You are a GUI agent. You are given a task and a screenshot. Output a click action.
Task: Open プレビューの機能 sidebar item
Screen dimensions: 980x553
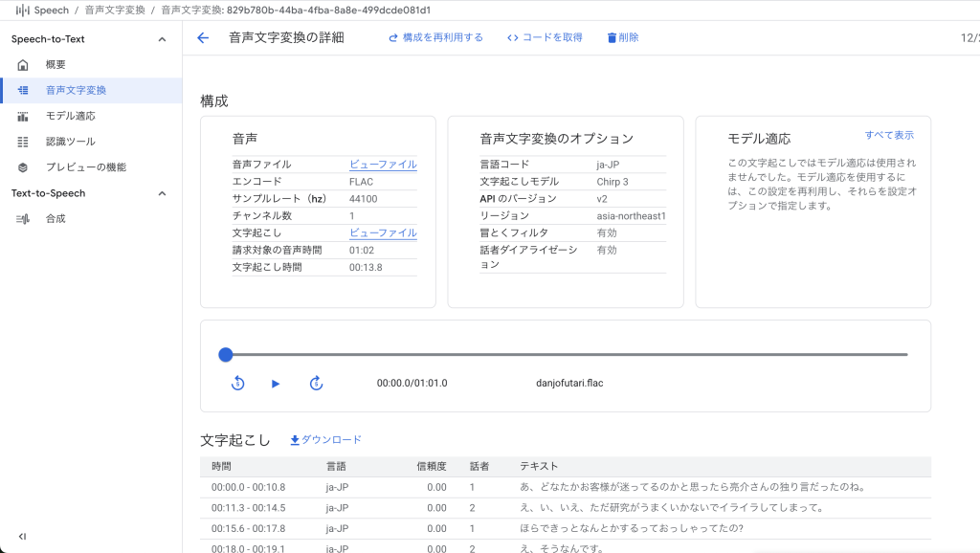(x=85, y=167)
